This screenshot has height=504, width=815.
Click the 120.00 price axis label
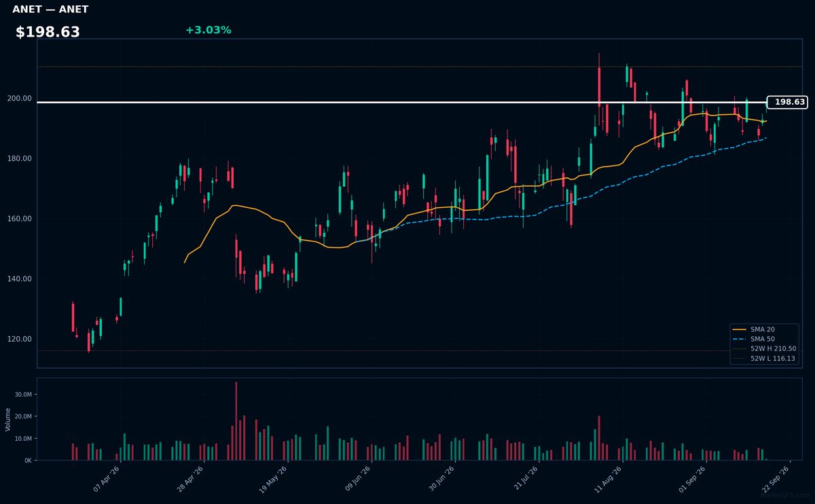[x=20, y=340]
